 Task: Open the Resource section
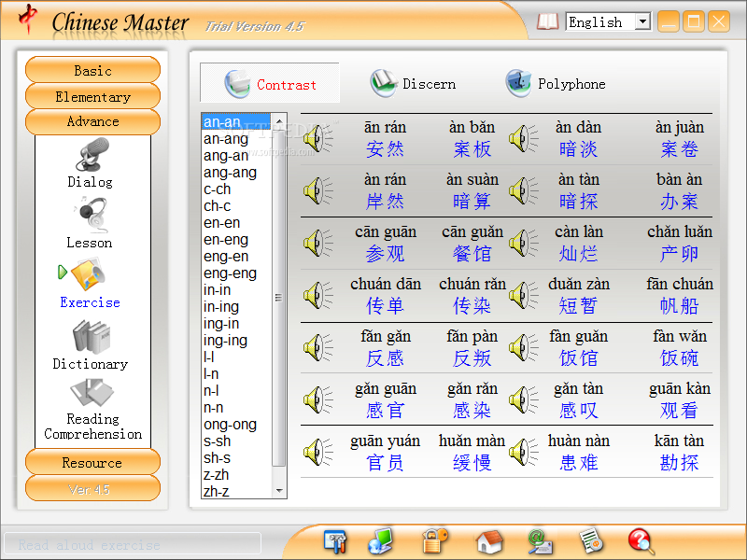92,462
